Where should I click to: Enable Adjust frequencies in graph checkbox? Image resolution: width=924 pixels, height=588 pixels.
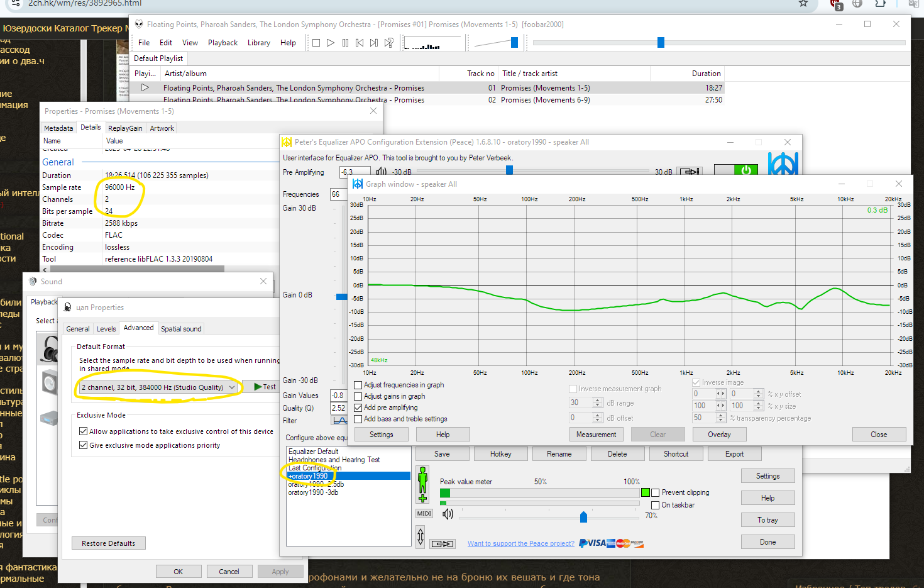coord(358,385)
